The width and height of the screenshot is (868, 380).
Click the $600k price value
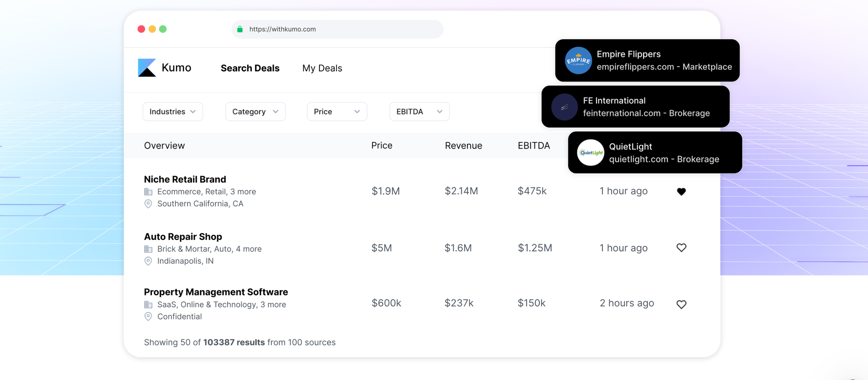(386, 303)
